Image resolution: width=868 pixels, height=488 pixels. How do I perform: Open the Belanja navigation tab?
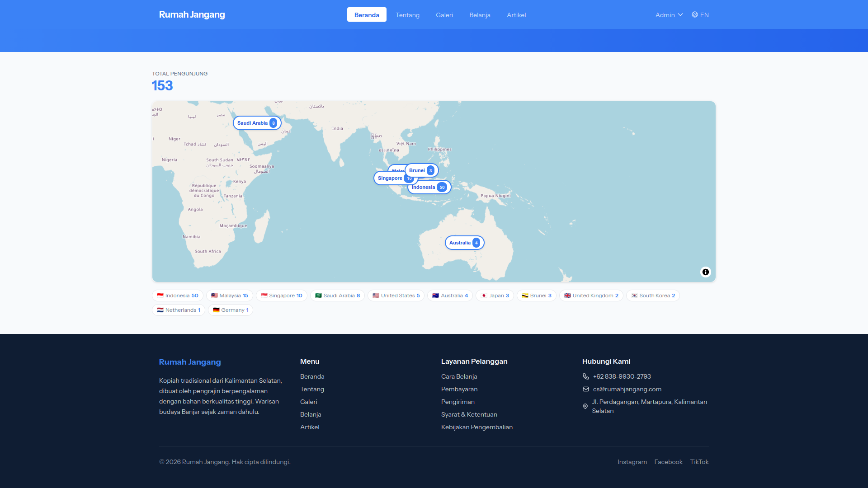pos(480,15)
